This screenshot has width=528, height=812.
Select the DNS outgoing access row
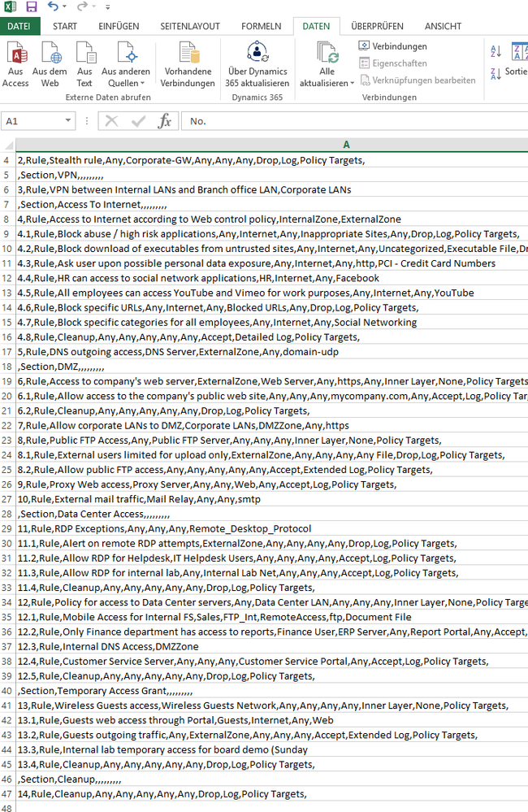coord(272,352)
